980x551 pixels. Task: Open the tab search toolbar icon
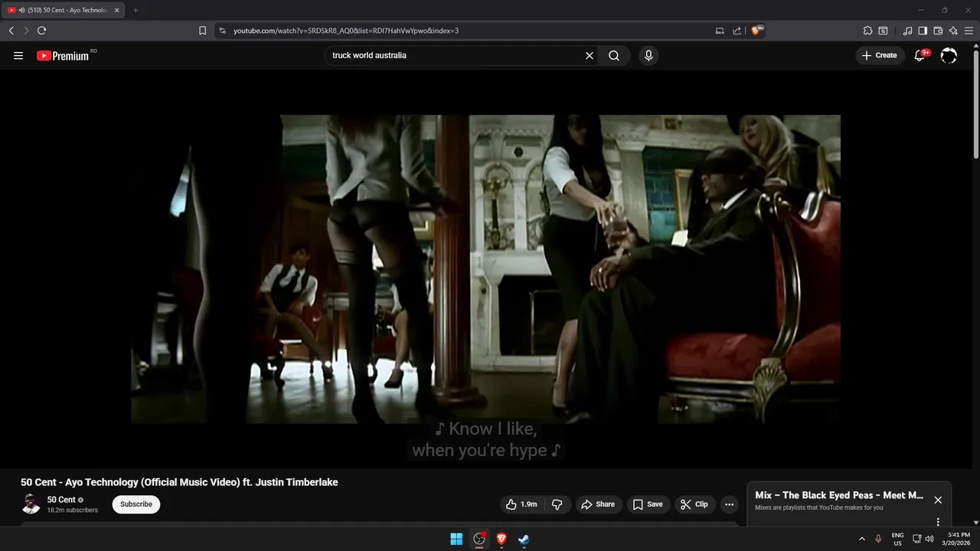click(883, 31)
